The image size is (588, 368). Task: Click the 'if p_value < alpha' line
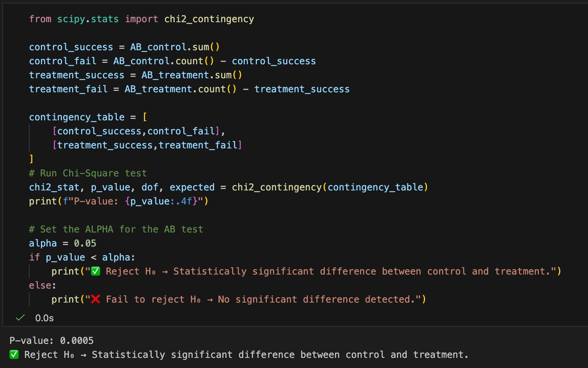(x=82, y=257)
